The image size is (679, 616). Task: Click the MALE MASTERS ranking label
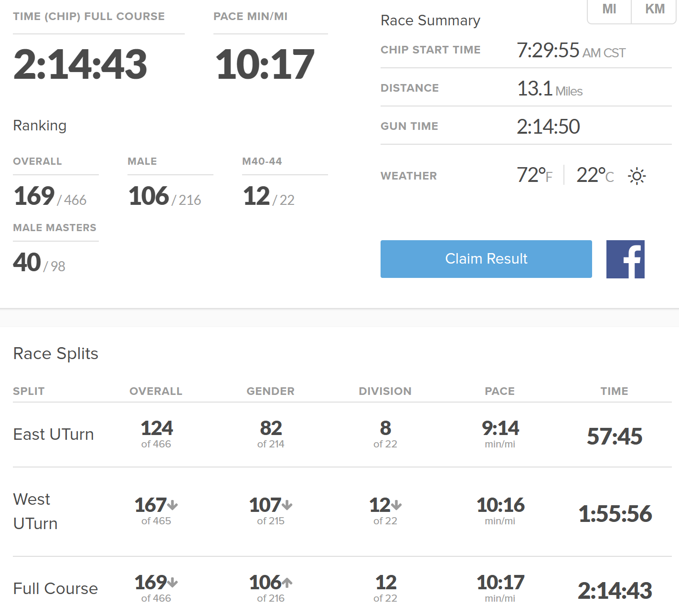coord(54,228)
